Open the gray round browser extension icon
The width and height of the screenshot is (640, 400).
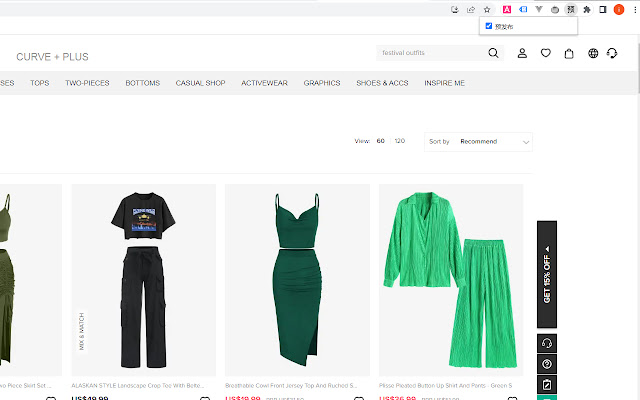(555, 9)
